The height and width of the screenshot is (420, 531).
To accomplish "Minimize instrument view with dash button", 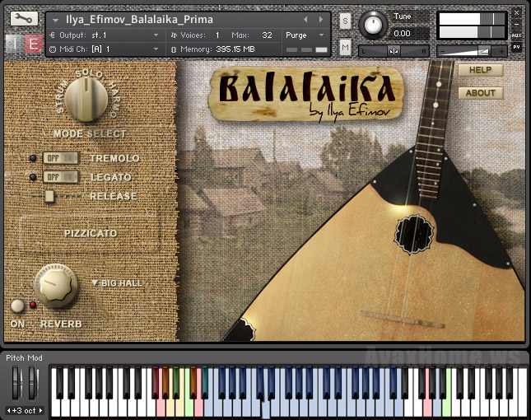I will [516, 25].
